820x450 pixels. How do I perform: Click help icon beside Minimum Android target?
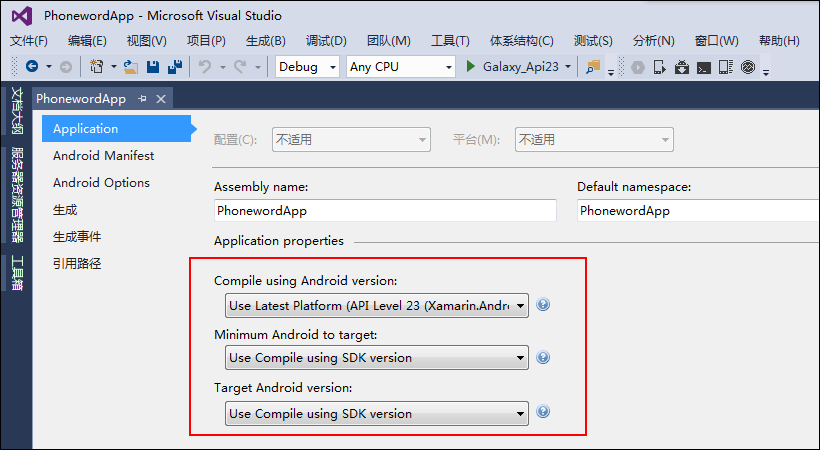tap(544, 357)
